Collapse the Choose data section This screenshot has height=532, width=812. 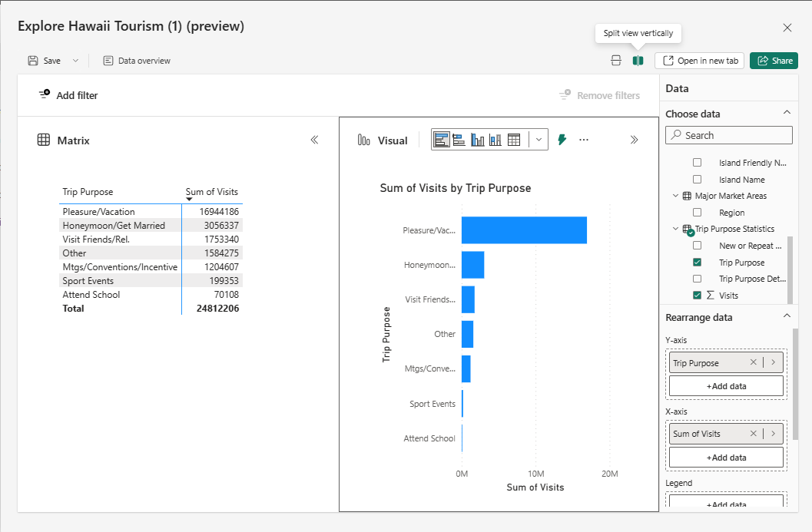point(786,113)
